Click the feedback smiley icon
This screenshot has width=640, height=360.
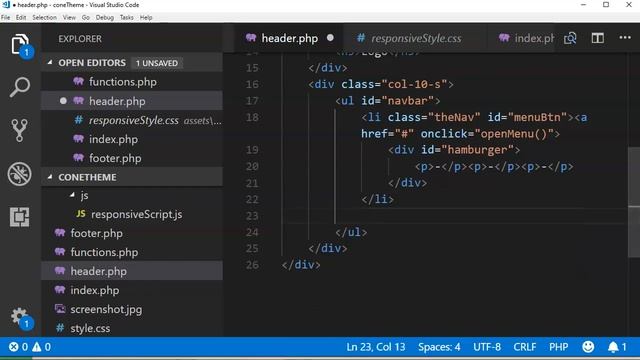tap(588, 347)
